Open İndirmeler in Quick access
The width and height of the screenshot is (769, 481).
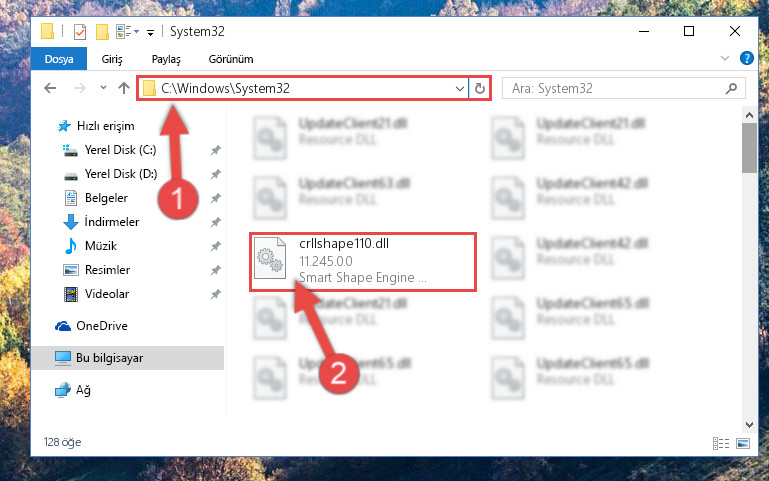(112, 222)
